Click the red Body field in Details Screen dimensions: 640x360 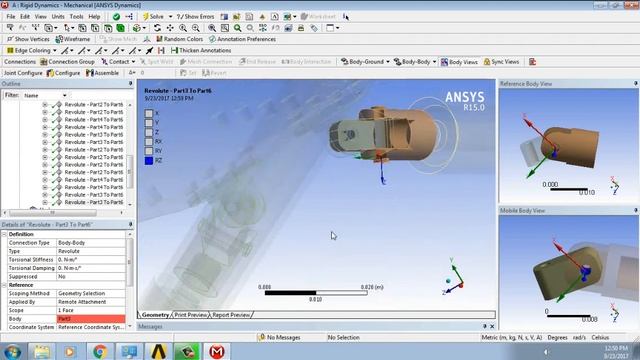point(91,319)
